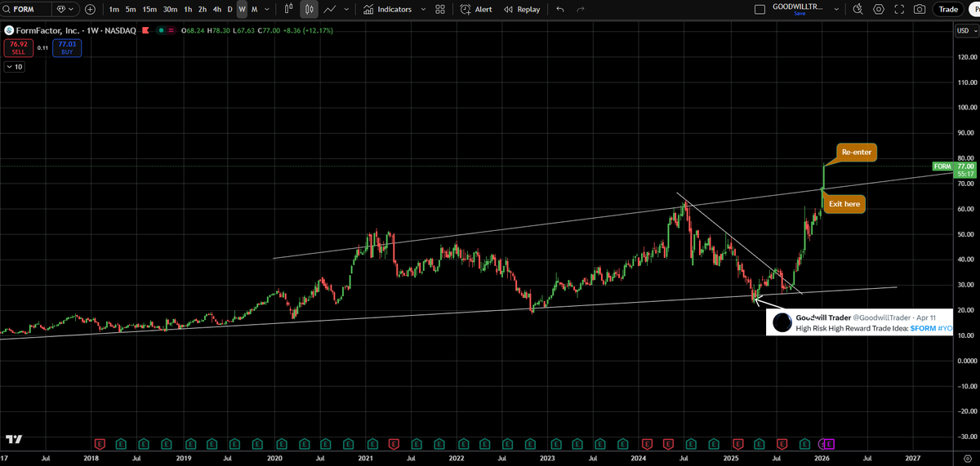Screen dimensions: 980x466
Task: Click the 77.03 BUY button
Action: pos(67,47)
